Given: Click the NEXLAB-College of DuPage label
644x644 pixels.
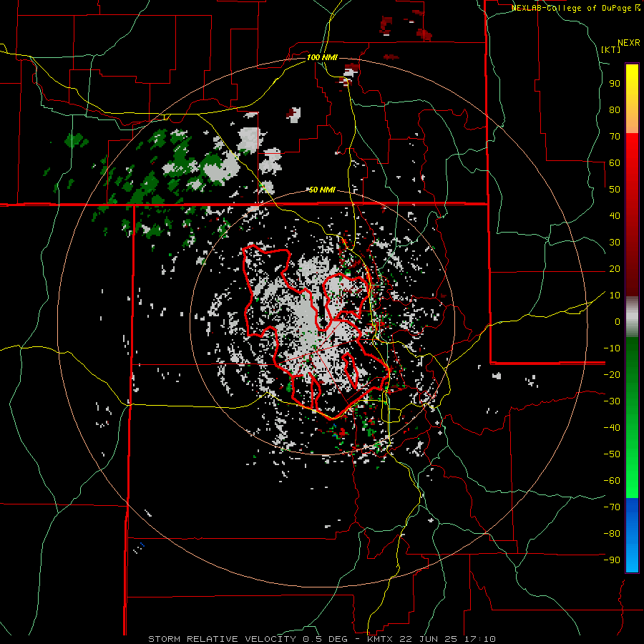Looking at the screenshot, I should point(575,8).
